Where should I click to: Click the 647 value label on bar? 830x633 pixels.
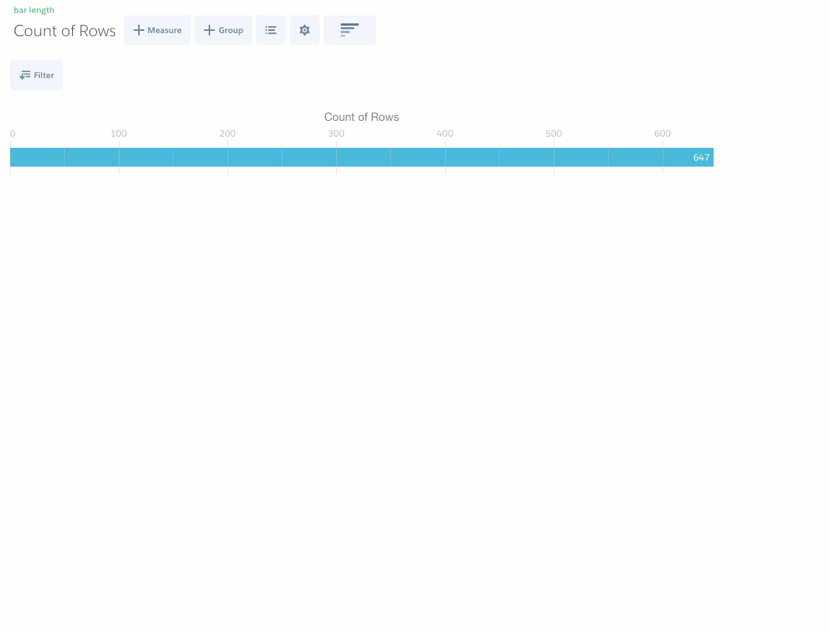coord(701,158)
